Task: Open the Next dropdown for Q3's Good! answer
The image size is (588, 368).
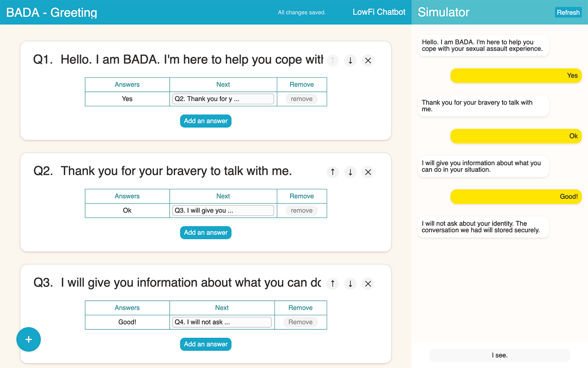Action: (222, 322)
